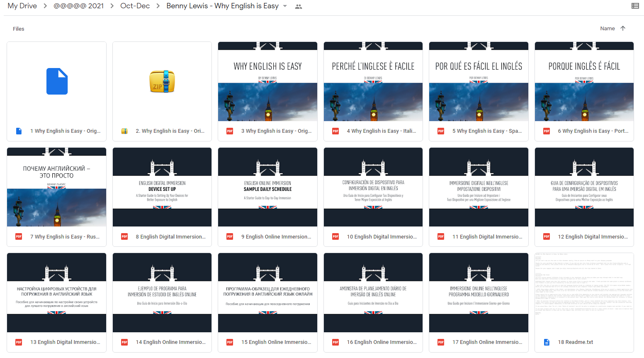Switch to list layout view icon

635,6
